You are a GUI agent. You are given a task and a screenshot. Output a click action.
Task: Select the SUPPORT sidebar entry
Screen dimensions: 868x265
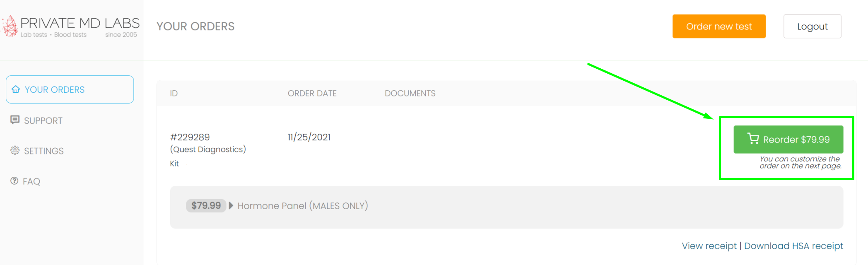pyautogui.click(x=43, y=120)
